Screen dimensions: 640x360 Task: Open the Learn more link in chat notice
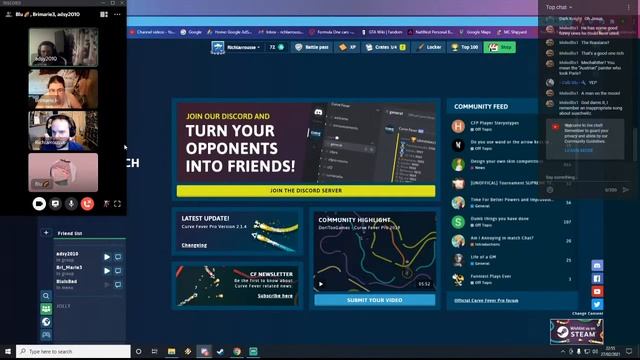(x=578, y=150)
